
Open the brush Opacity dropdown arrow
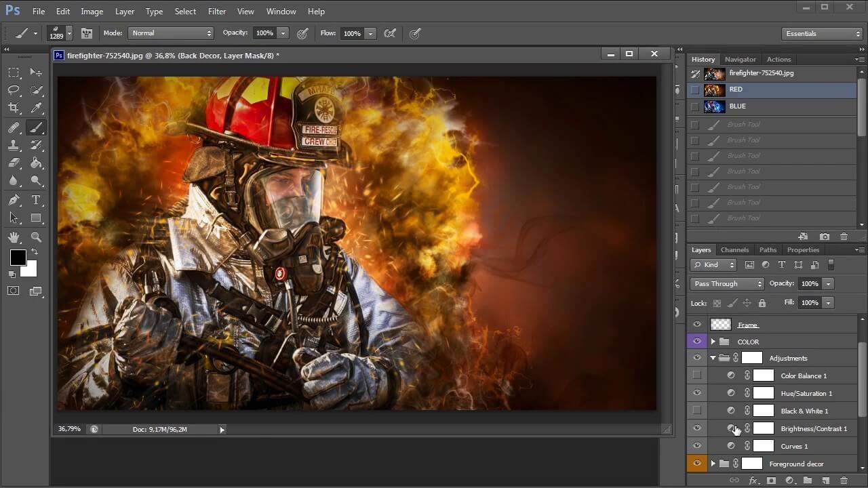pyautogui.click(x=283, y=33)
